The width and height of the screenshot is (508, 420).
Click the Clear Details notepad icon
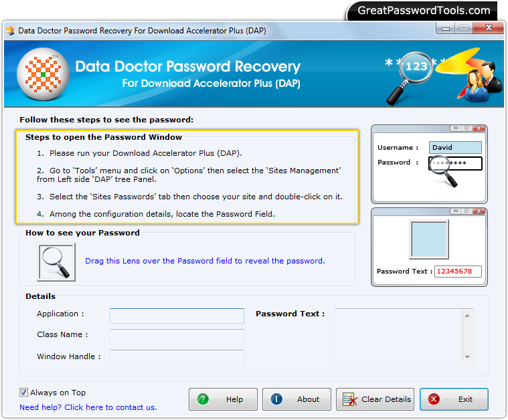pyautogui.click(x=350, y=399)
